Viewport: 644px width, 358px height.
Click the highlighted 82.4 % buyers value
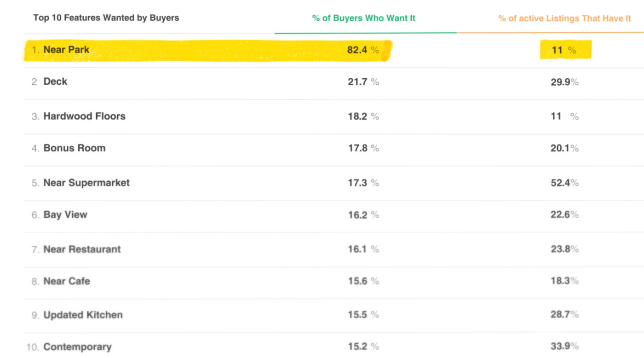363,50
